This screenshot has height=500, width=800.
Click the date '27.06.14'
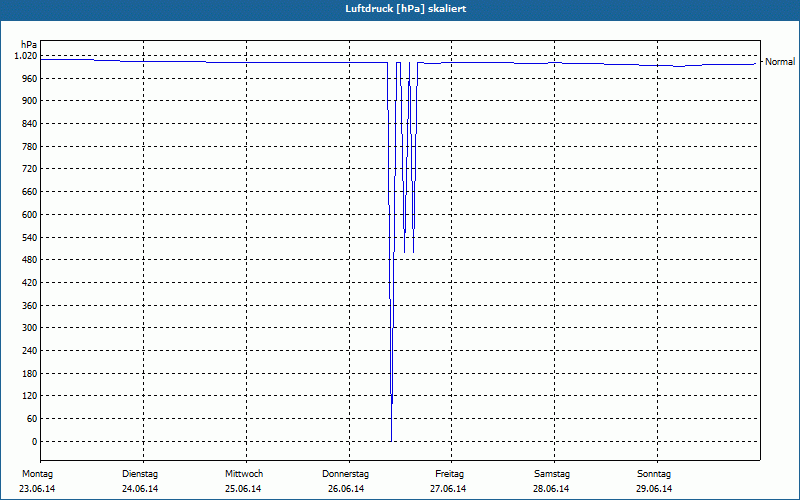click(448, 489)
